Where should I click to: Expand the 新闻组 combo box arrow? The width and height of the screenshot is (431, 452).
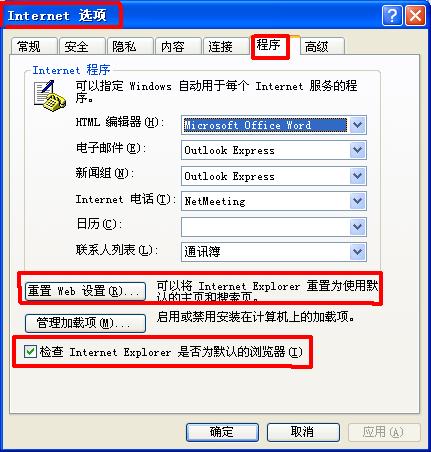pos(357,176)
